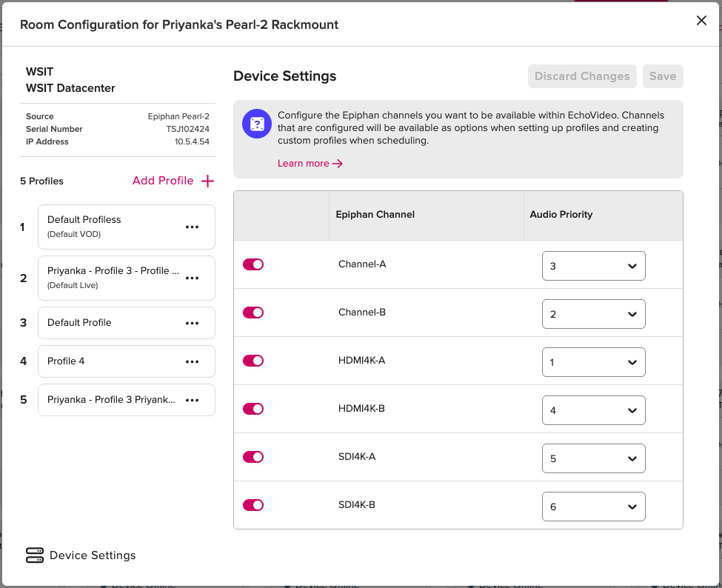The width and height of the screenshot is (722, 588).
Task: Turn off the HDMI4K-A toggle
Action: tap(253, 361)
